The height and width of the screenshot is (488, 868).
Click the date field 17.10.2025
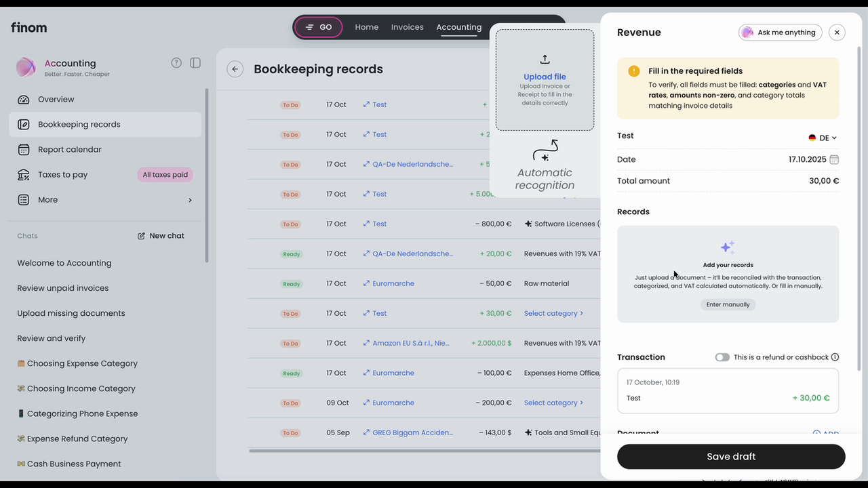[813, 159]
